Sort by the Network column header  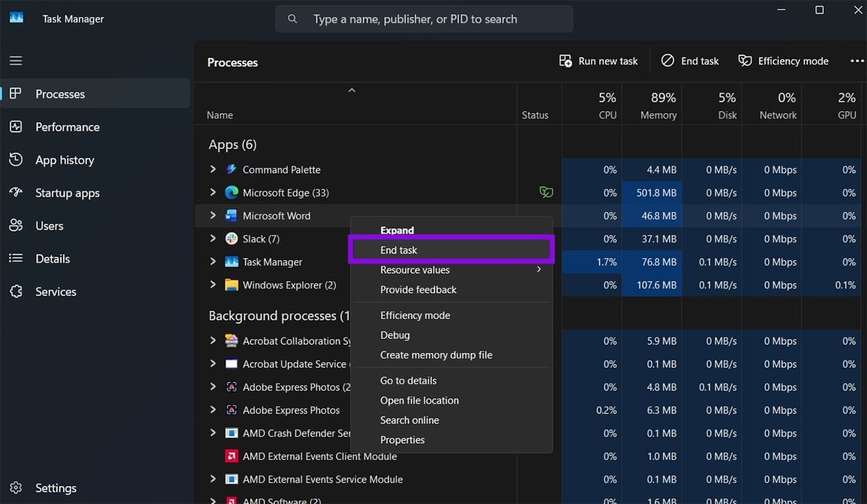(x=772, y=105)
